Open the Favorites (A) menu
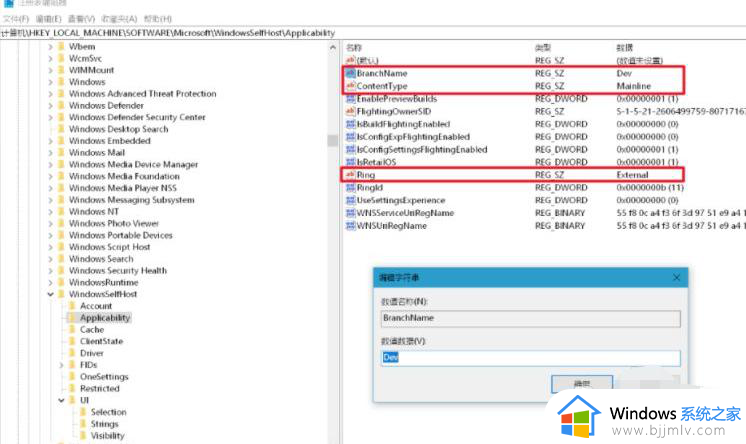This screenshot has width=746, height=444. (x=119, y=19)
